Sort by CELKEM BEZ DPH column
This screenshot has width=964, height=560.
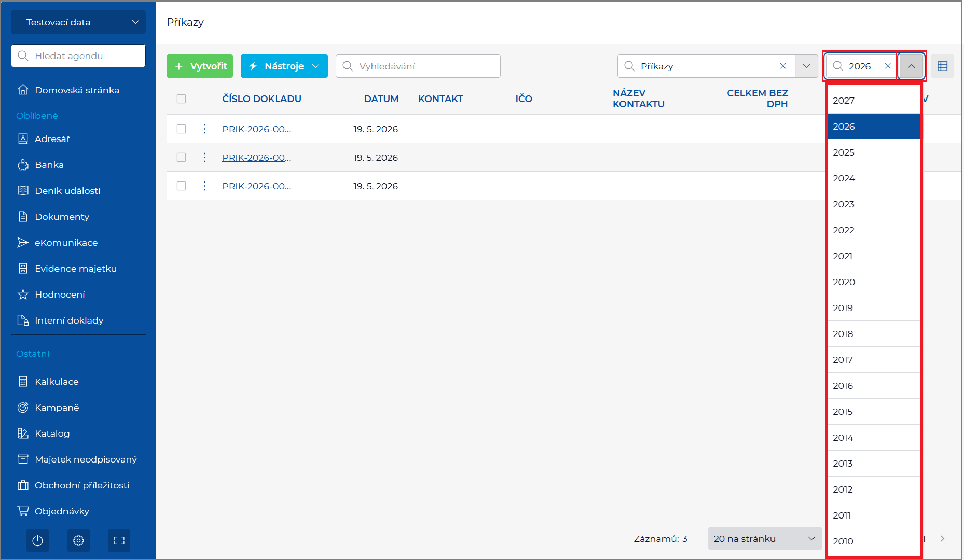click(x=758, y=99)
